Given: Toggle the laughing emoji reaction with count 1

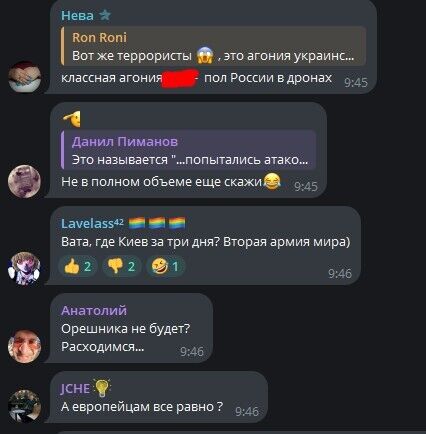Looking at the screenshot, I should tap(165, 266).
